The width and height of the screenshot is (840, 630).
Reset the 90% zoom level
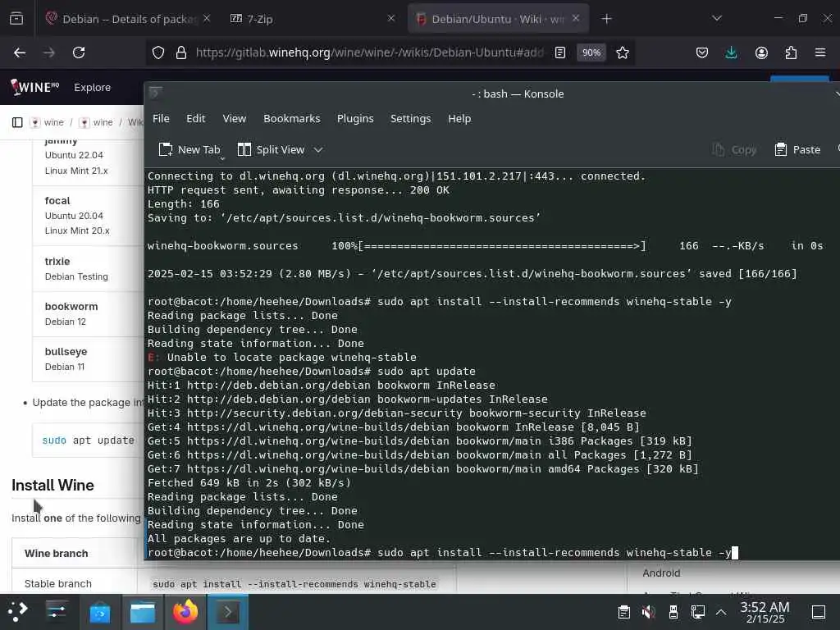coord(591,52)
